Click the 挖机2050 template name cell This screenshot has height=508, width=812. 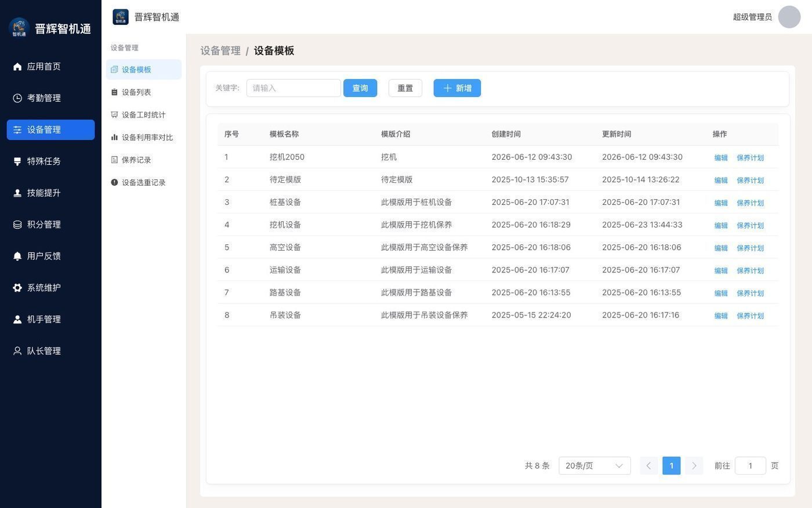pos(287,157)
